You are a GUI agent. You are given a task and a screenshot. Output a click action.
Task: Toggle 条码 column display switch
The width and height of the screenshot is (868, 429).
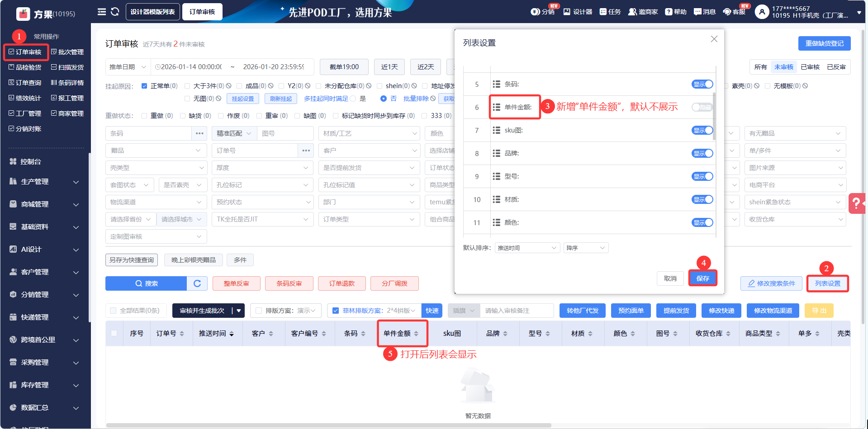click(x=702, y=84)
